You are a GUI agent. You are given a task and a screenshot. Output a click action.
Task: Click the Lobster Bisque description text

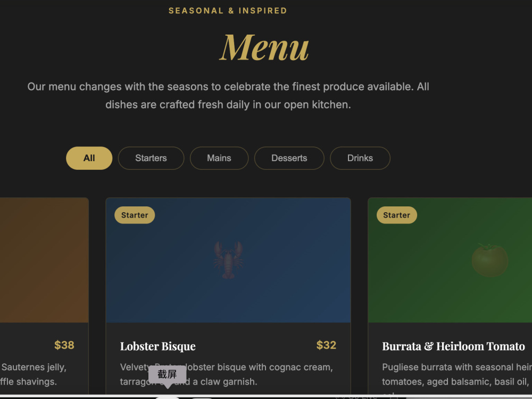226,374
